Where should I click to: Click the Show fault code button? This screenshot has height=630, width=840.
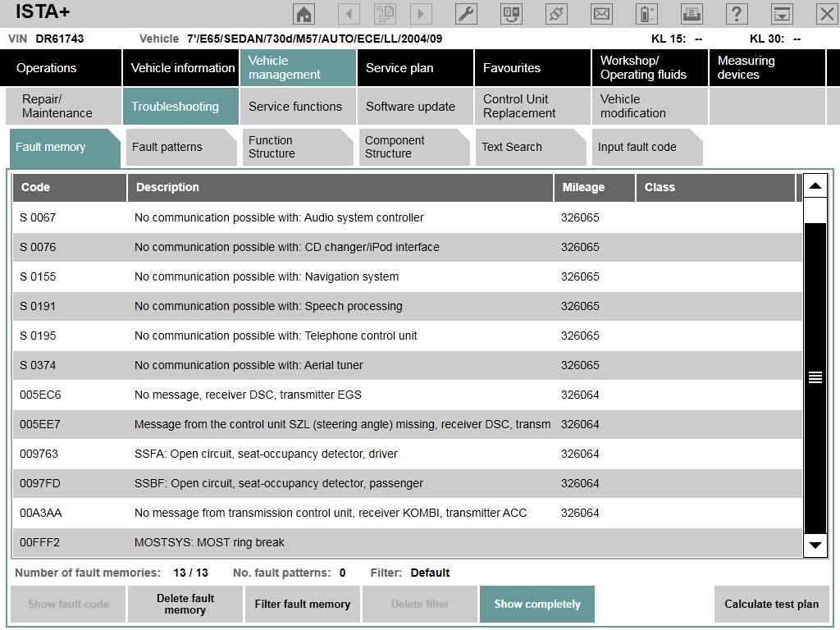(x=68, y=605)
